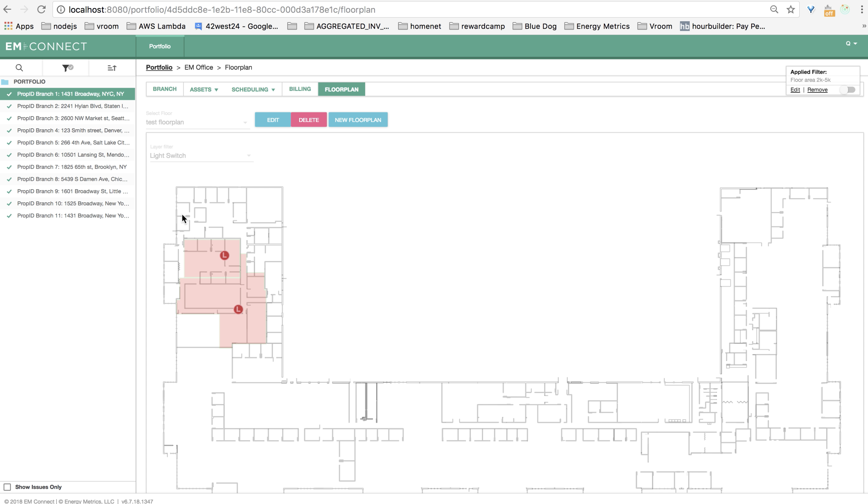This screenshot has height=504, width=868.
Task: Open the Layer filter dropdown
Action: pos(201,156)
